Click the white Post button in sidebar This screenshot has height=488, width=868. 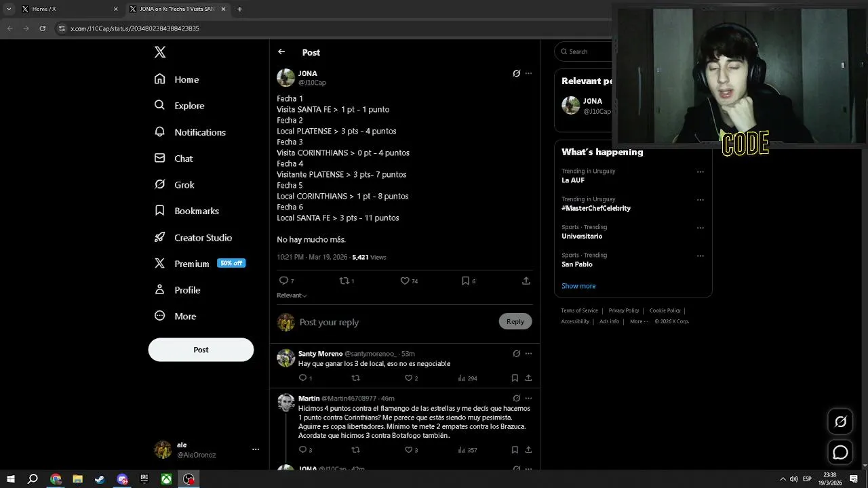pos(201,350)
